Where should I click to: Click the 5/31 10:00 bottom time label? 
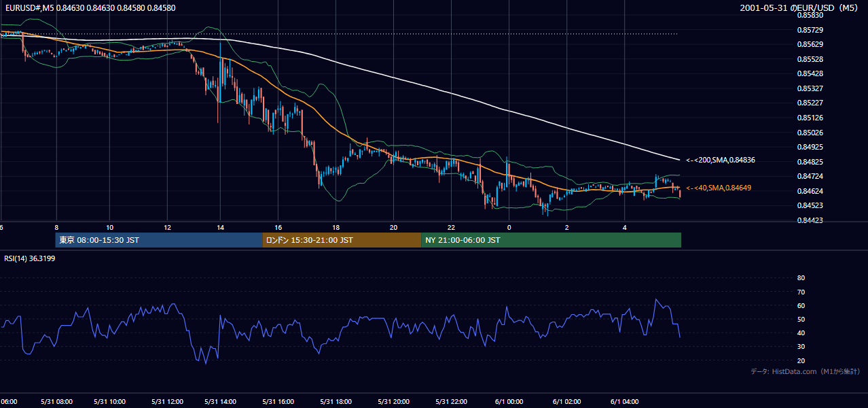pos(109,401)
